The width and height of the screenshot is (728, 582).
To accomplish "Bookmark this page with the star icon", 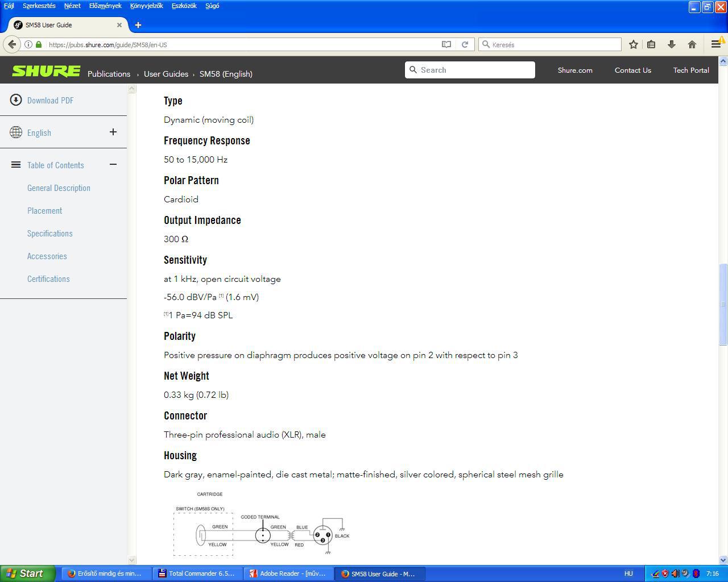I will [x=634, y=44].
